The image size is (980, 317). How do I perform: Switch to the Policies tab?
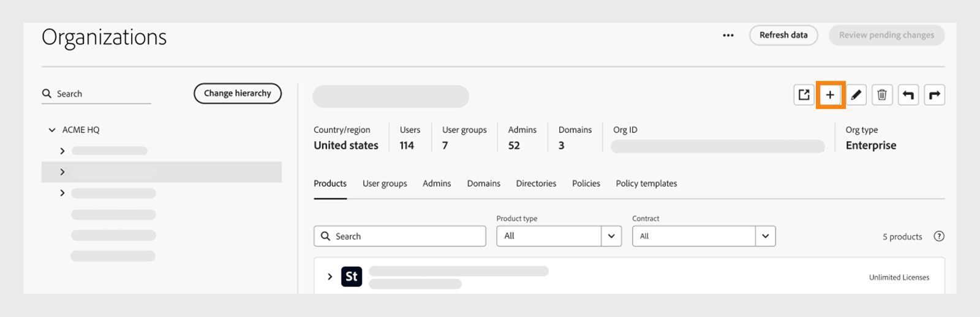pyautogui.click(x=586, y=184)
